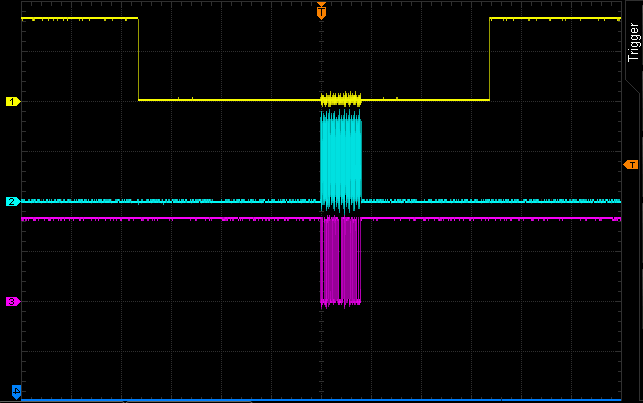Click yellow trace high level on right side

[555, 18]
